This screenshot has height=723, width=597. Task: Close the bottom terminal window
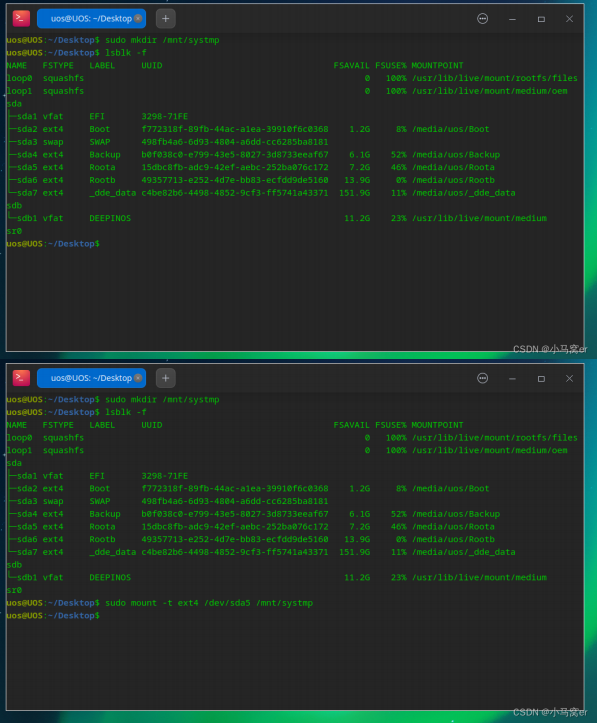click(569, 379)
